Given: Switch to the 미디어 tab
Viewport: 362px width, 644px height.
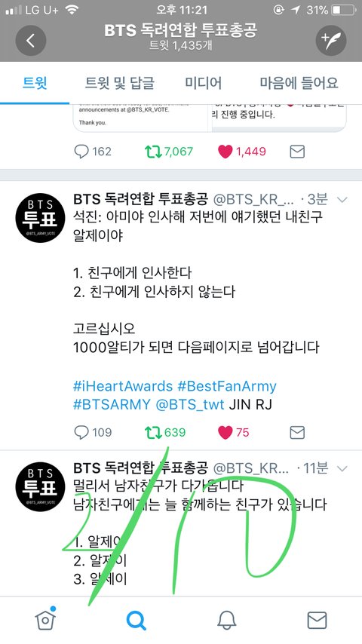Looking at the screenshot, I should (203, 84).
